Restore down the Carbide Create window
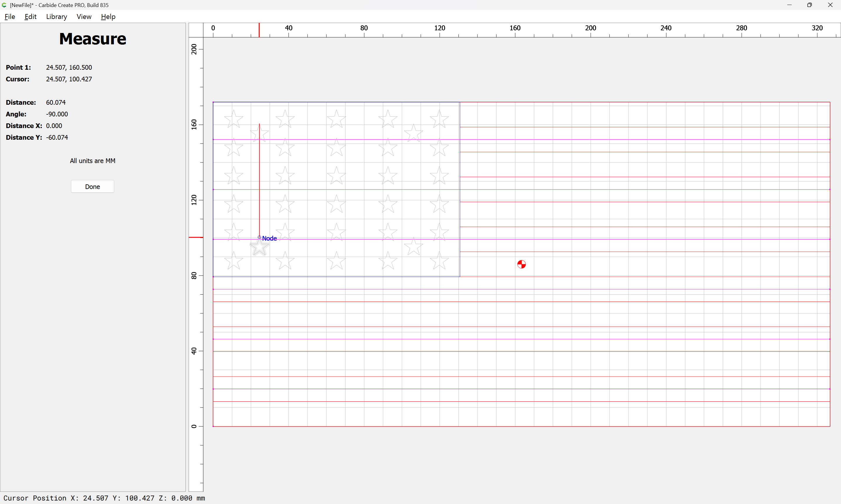841x504 pixels. [x=809, y=5]
